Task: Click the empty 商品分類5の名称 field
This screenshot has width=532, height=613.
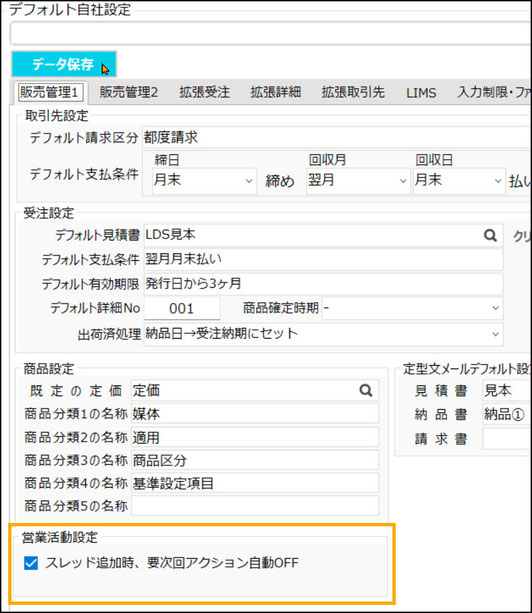Action: 255,506
